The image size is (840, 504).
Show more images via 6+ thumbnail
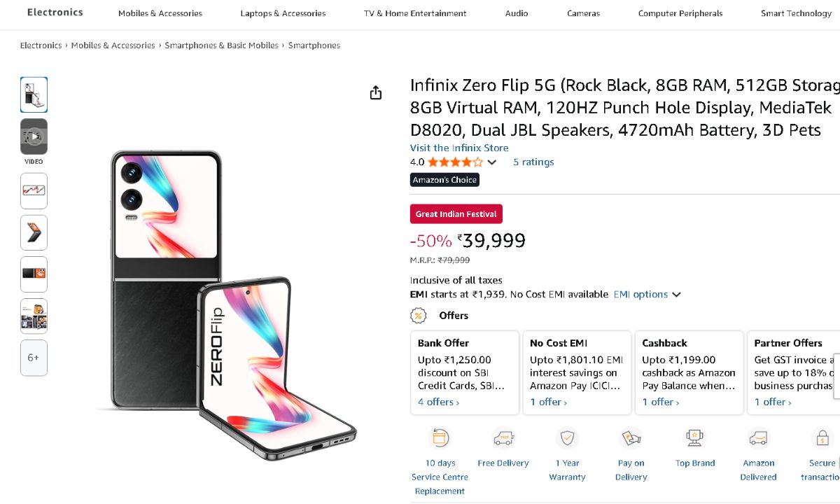tap(34, 358)
